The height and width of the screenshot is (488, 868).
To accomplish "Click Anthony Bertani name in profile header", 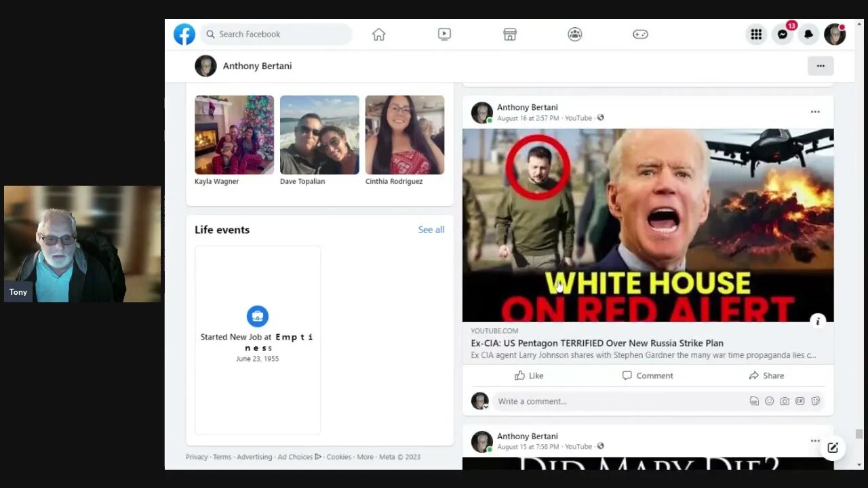I will [x=257, y=66].
